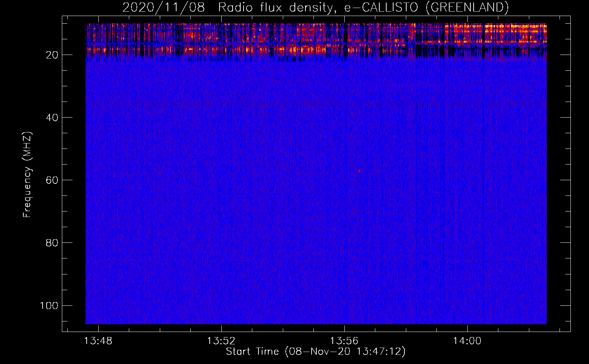Screen dimensions: 589x364
Task: Click the '100' frequency tick label
Action: click(49, 305)
